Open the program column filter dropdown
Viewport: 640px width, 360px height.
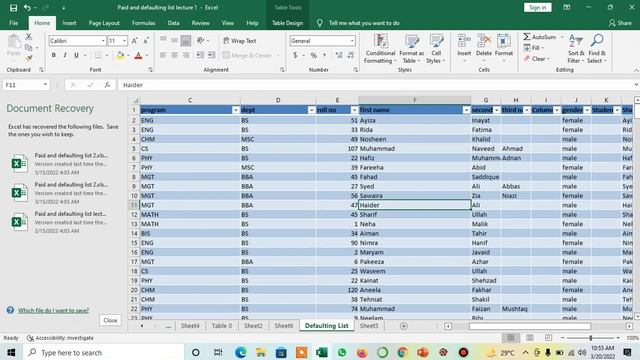[236, 110]
